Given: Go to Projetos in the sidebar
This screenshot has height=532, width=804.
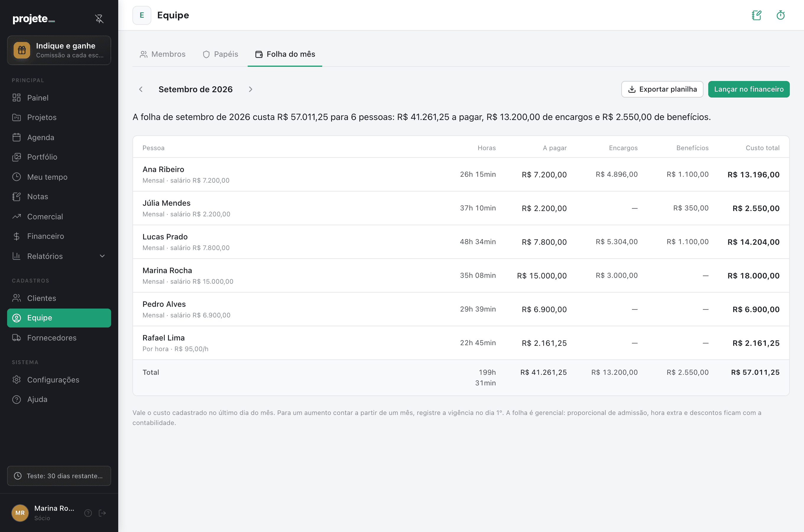Looking at the screenshot, I should pyautogui.click(x=59, y=117).
